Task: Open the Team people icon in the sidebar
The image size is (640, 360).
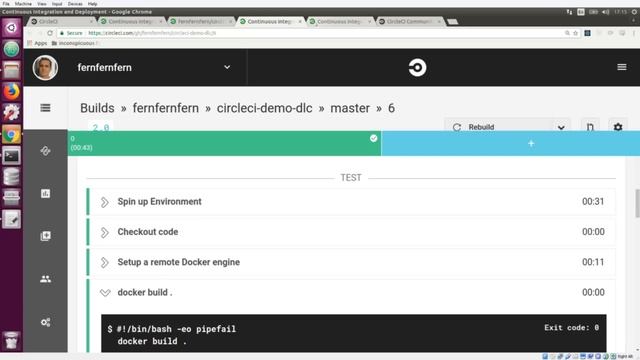Action: click(x=45, y=279)
